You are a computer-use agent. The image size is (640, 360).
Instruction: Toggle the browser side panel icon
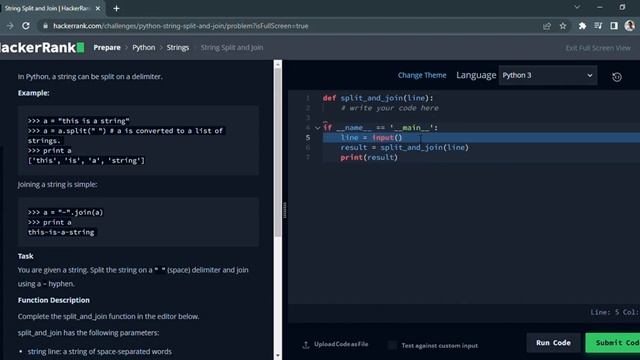point(613,26)
